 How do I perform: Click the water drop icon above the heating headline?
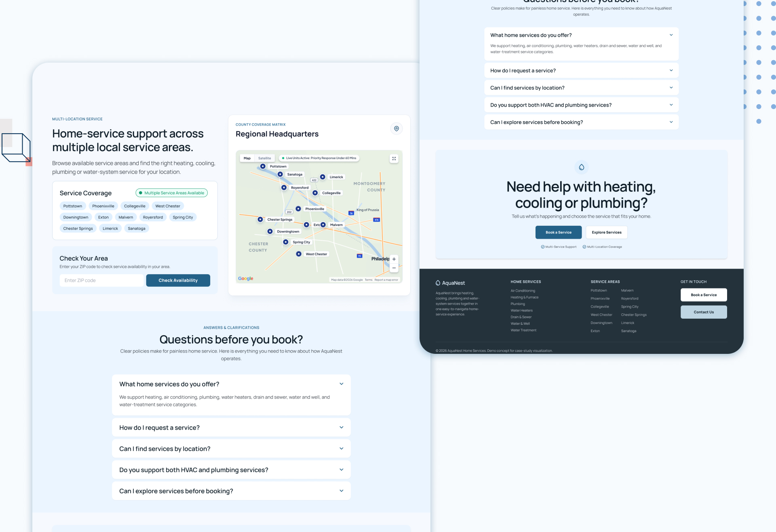[582, 167]
